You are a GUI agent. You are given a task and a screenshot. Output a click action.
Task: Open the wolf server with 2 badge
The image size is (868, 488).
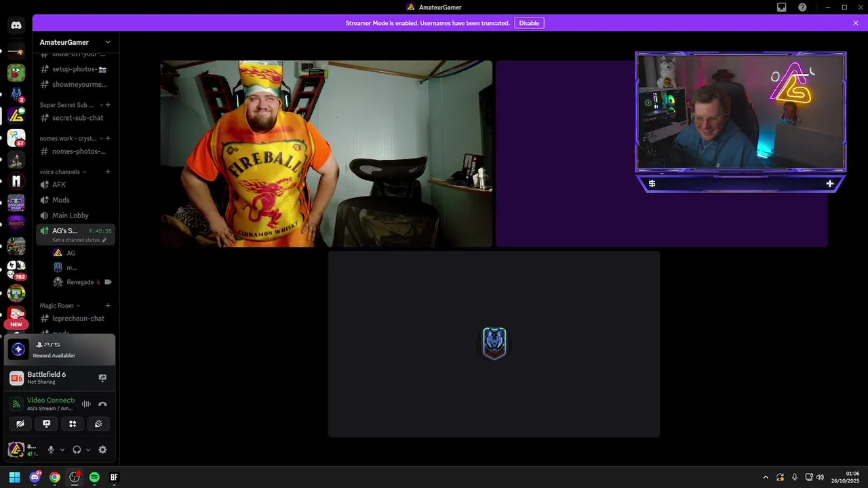16,94
